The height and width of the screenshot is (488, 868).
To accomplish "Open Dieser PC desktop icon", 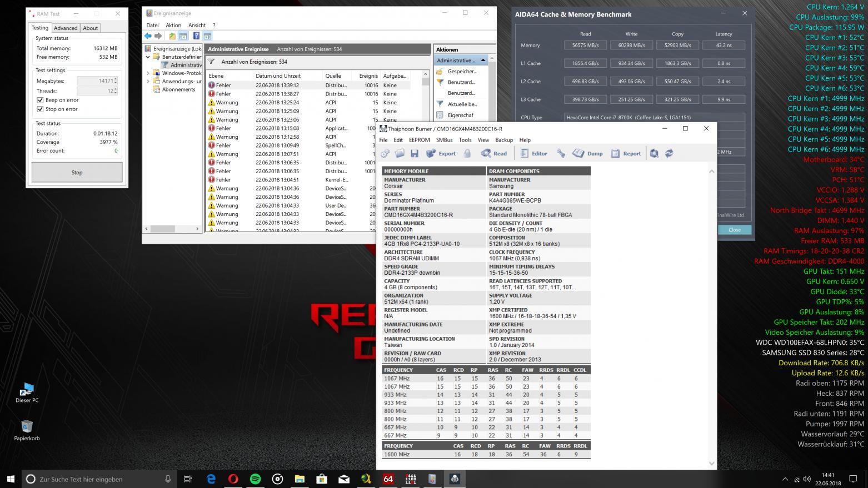I will 27,392.
